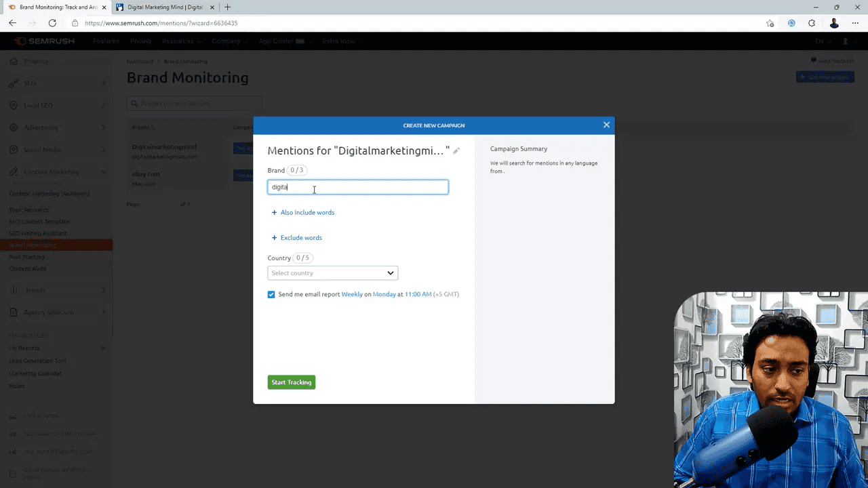Select the Agency Solutions icon

[x=14, y=312]
